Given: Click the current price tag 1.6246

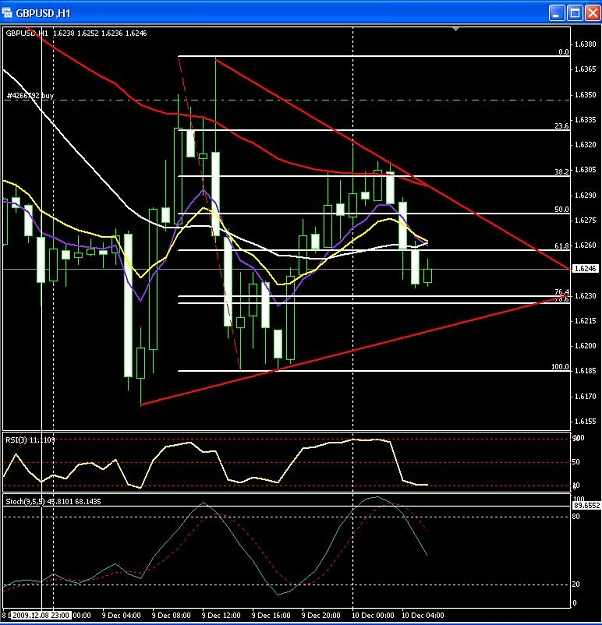Looking at the screenshot, I should (585, 269).
